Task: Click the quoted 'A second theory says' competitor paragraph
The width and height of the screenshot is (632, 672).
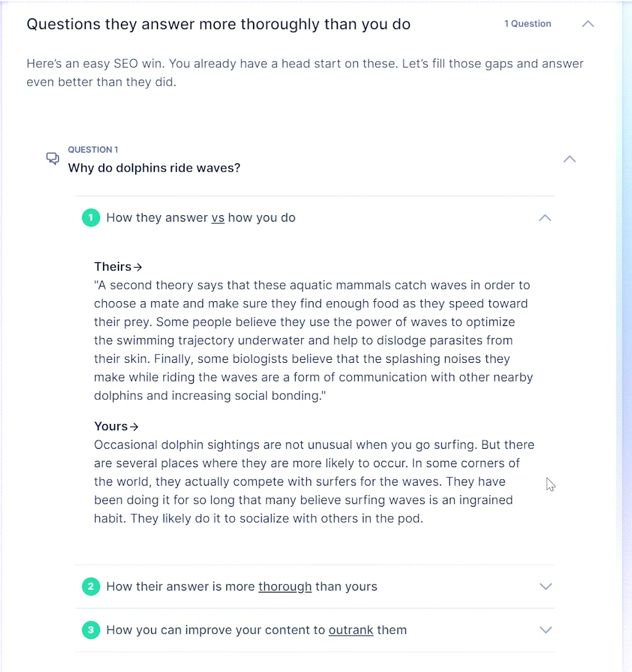Action: tap(313, 341)
